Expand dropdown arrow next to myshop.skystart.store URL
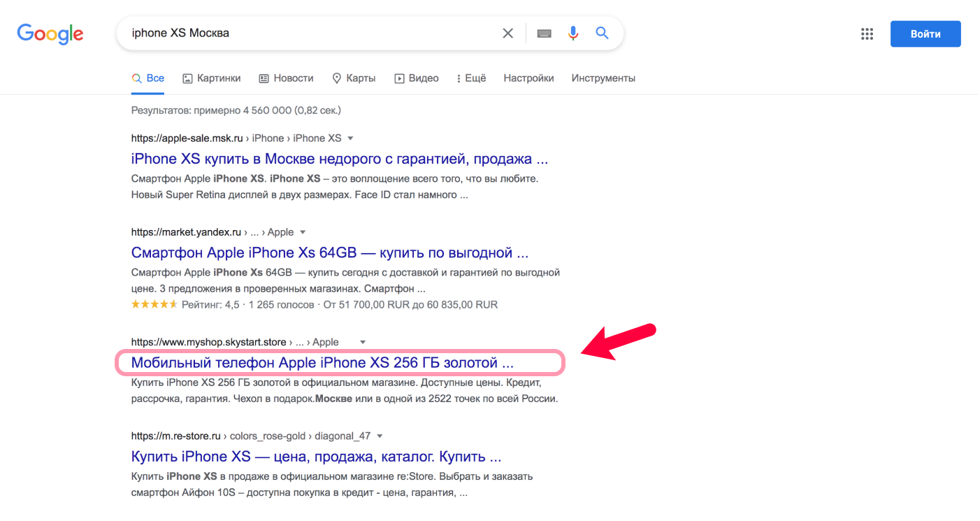Screen dimensions: 980x521 tap(363, 343)
